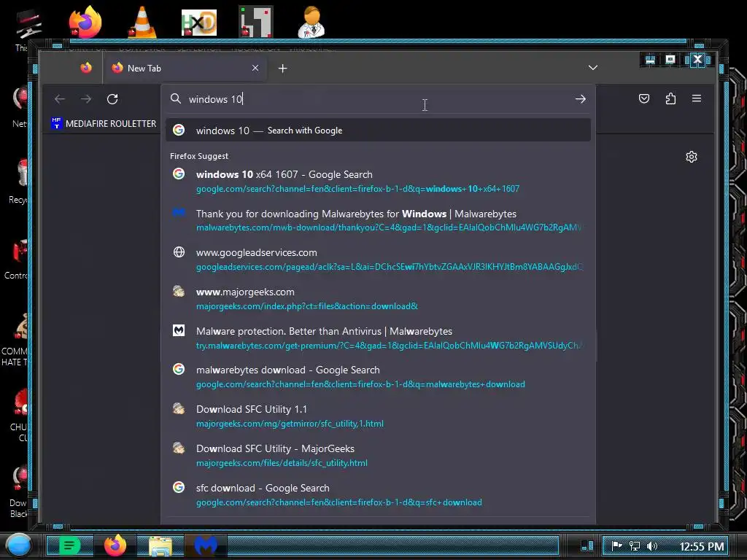This screenshot has width=747, height=560.
Task: Click the Firefox icon on the taskbar
Action: click(x=115, y=545)
